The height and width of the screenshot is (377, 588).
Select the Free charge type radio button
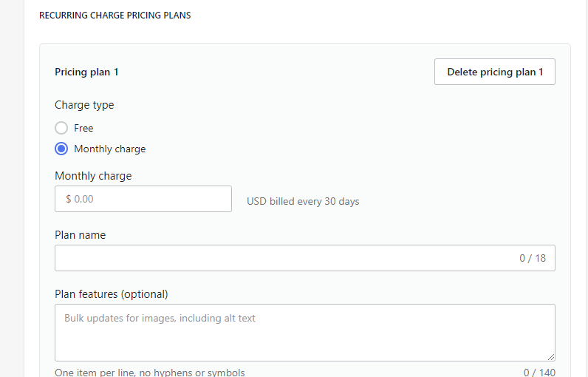pyautogui.click(x=61, y=128)
